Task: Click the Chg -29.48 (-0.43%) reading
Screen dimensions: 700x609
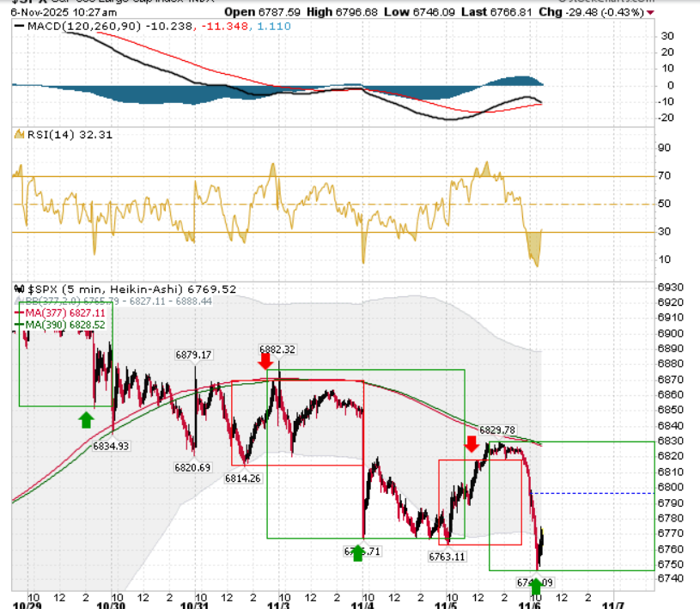Action: [x=592, y=12]
